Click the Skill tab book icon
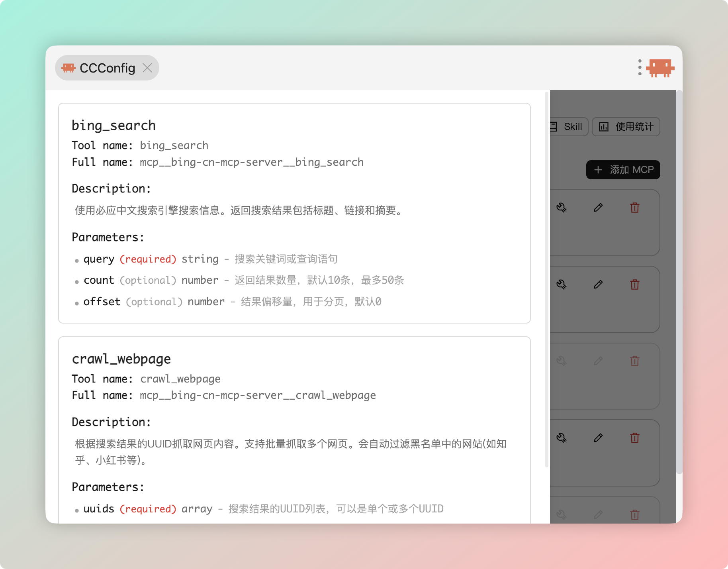The width and height of the screenshot is (728, 569). pos(554,127)
